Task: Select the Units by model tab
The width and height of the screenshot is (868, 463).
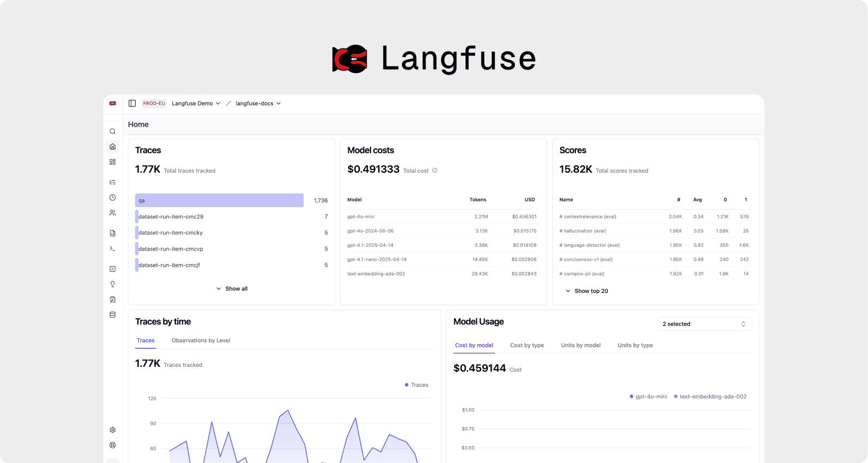Action: pos(581,346)
